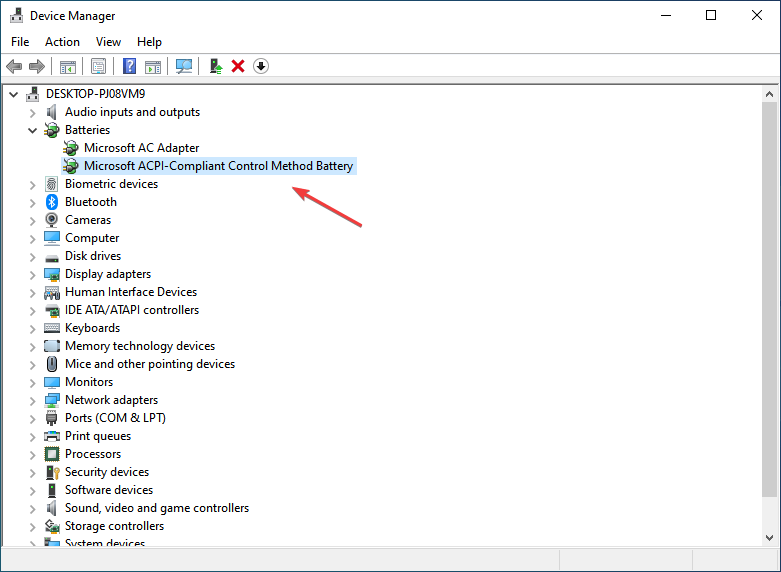Expand IDE ATA/ATAPI controllers category
The width and height of the screenshot is (781, 572).
point(32,310)
